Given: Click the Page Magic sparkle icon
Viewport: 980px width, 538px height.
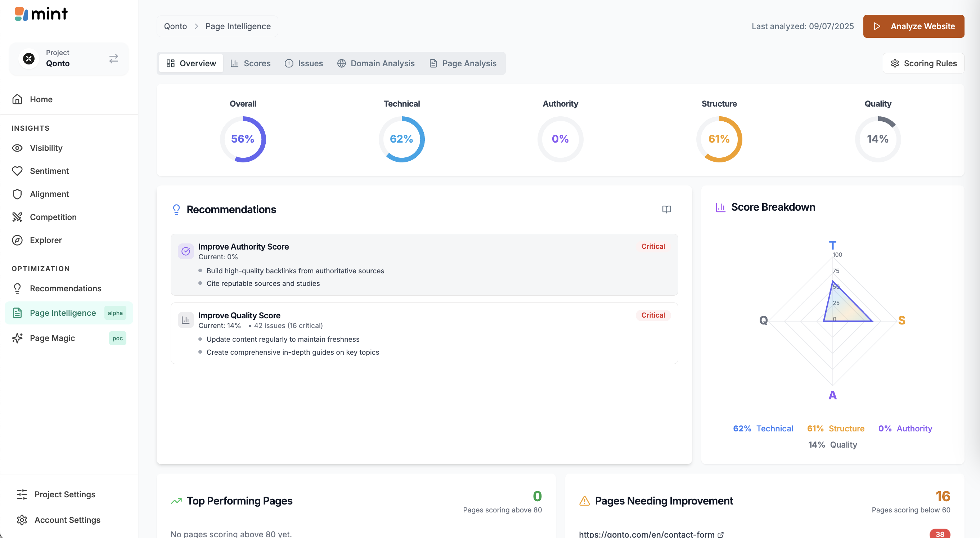Looking at the screenshot, I should point(17,338).
